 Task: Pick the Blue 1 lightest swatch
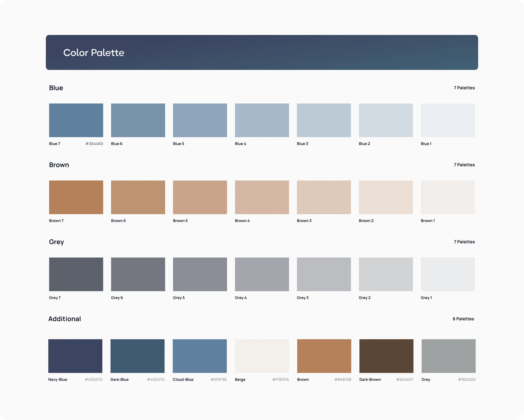pyautogui.click(x=448, y=120)
